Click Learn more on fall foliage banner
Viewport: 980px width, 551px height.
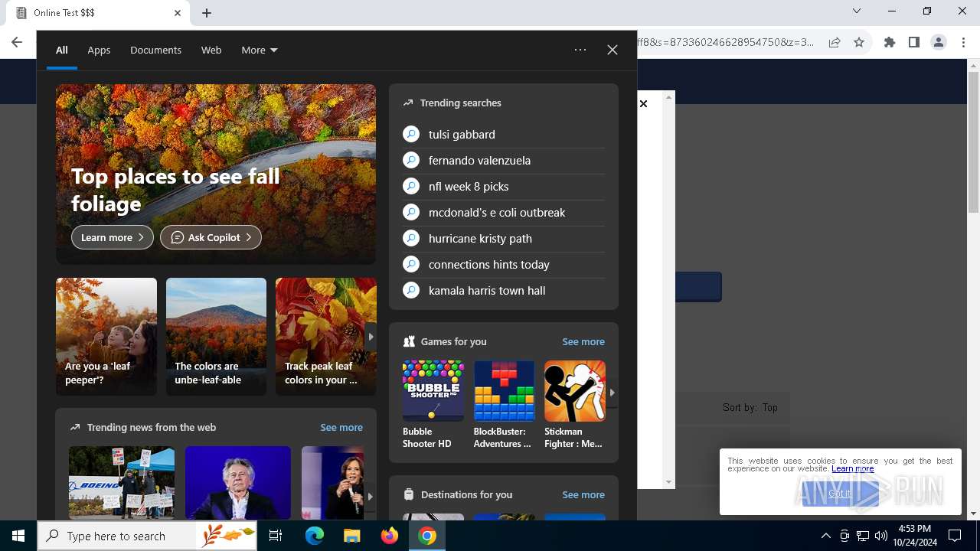coord(113,237)
